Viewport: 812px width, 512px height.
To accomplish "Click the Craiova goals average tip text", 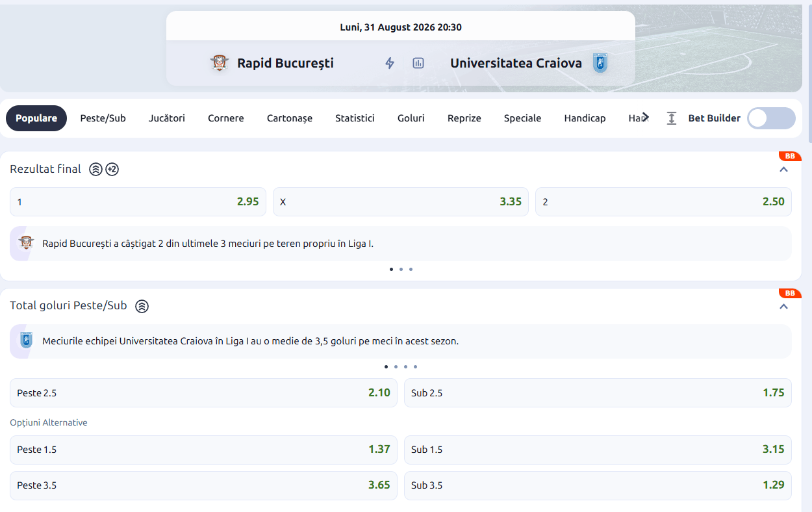I will point(250,341).
